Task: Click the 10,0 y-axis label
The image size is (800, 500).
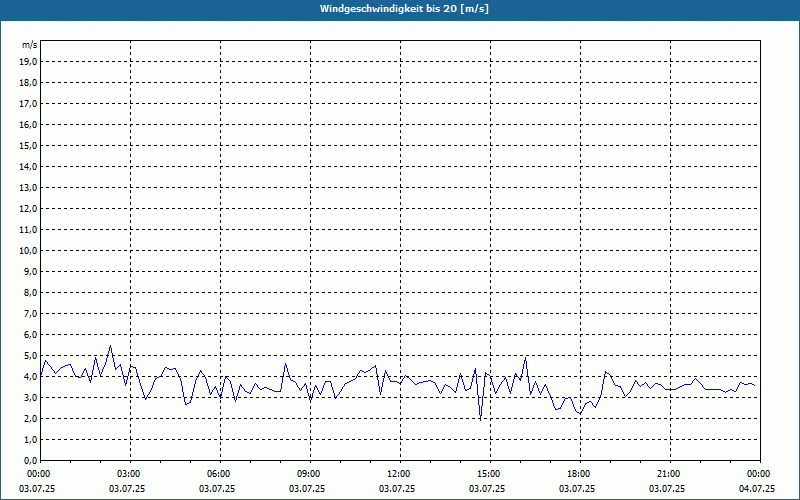Action: pos(28,251)
